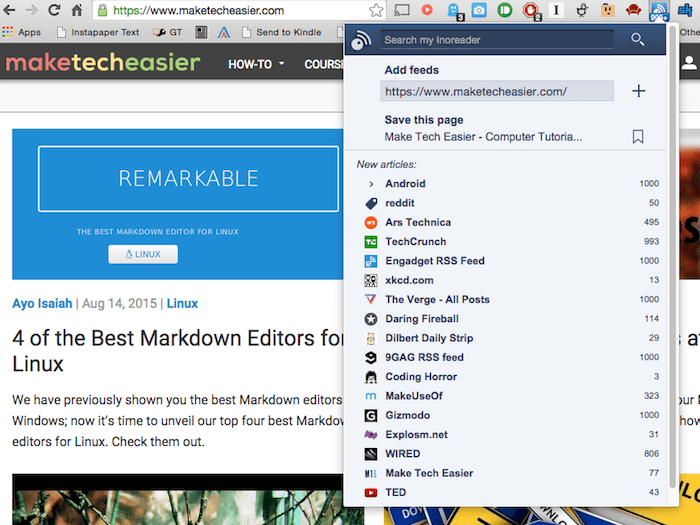The height and width of the screenshot is (525, 700).
Task: Click the search magnifier in Inoreader popup
Action: (x=638, y=40)
